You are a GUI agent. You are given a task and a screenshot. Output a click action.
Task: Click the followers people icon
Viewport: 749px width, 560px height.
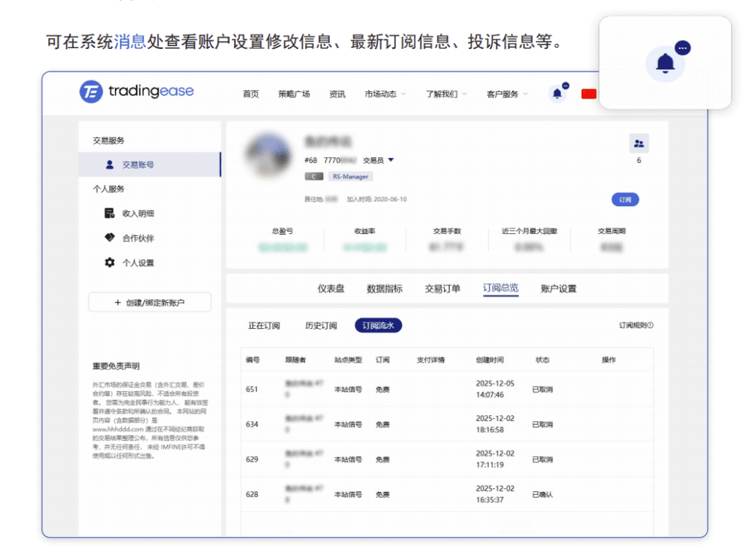coord(639,143)
